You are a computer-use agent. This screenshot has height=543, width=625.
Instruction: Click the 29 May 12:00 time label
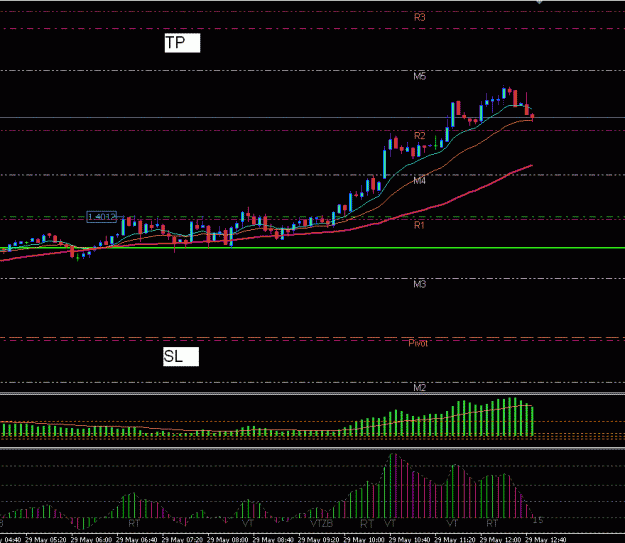click(500, 540)
